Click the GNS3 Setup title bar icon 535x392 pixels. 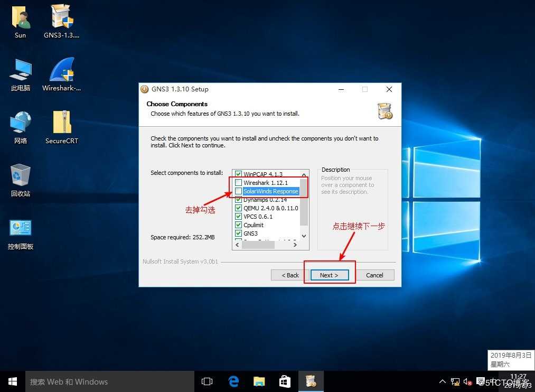tap(145, 89)
